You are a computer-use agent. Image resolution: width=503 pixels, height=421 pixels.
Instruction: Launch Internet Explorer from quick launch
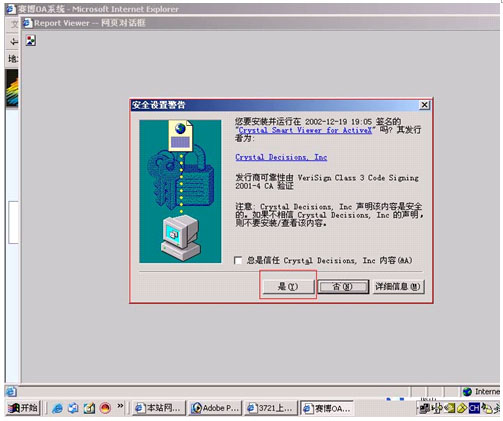point(57,408)
